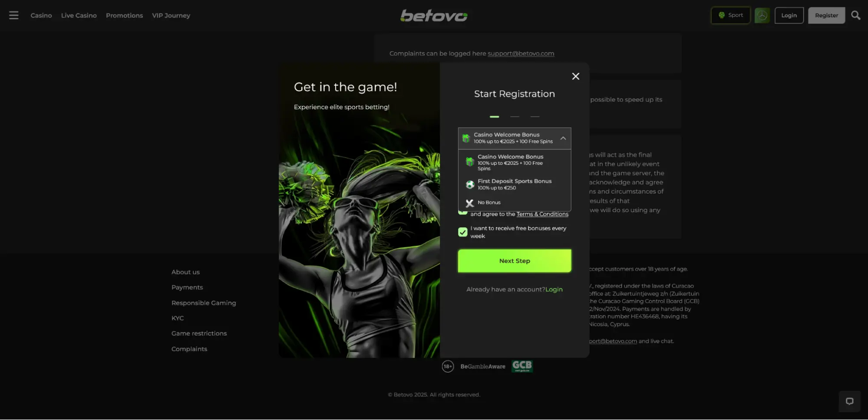The width and height of the screenshot is (868, 420).
Task: Collapse the bonus dropdown chevron
Action: [563, 138]
